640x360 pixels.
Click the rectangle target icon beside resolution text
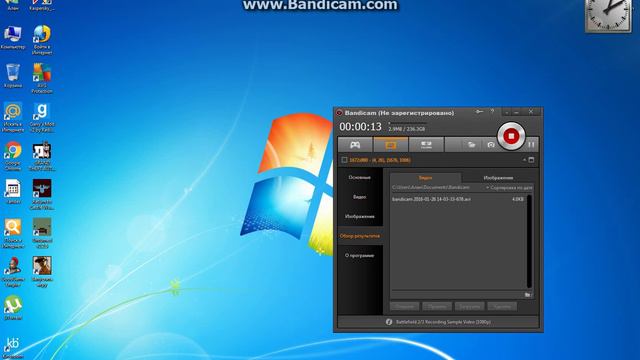344,160
